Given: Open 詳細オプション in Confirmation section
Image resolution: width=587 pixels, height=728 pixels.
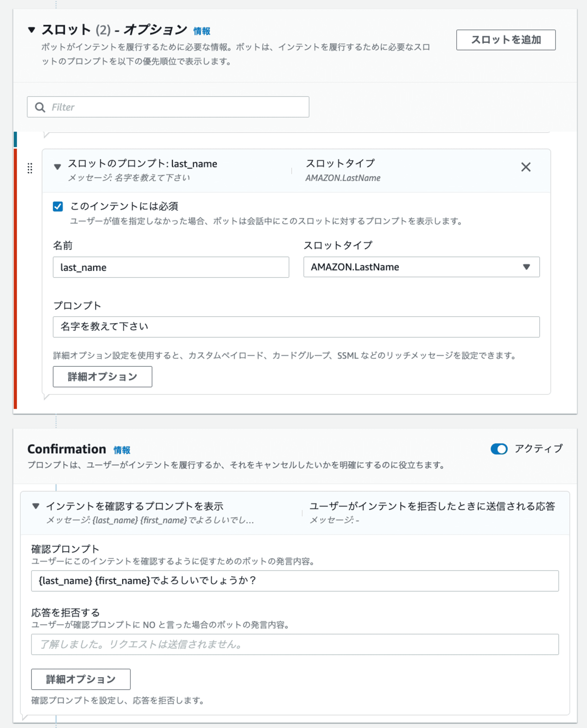Looking at the screenshot, I should pyautogui.click(x=81, y=679).
